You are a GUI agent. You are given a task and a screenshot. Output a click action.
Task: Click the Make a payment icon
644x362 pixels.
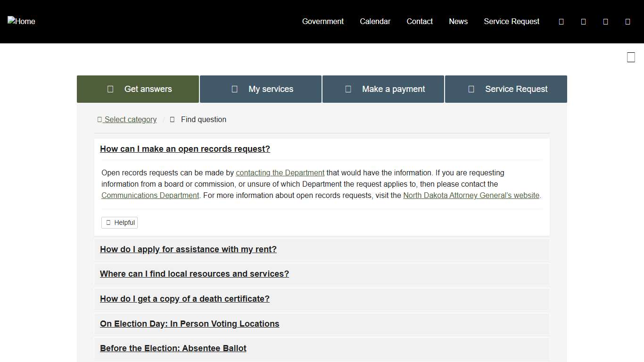pos(348,89)
